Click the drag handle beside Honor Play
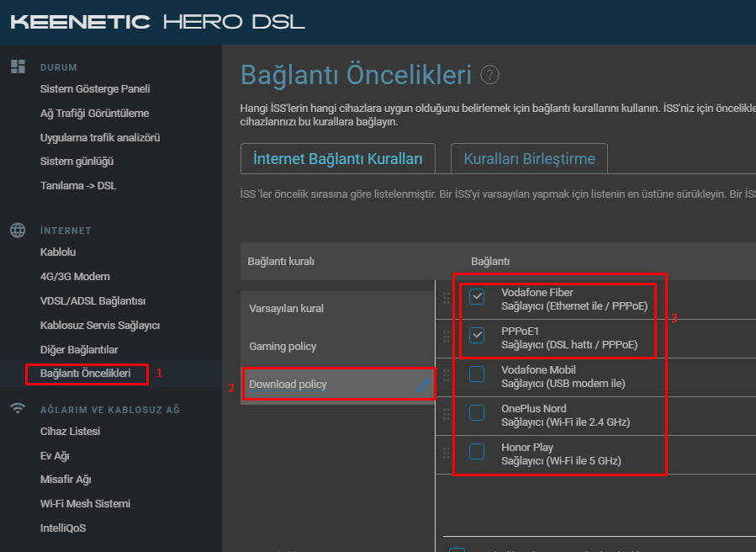 [446, 453]
